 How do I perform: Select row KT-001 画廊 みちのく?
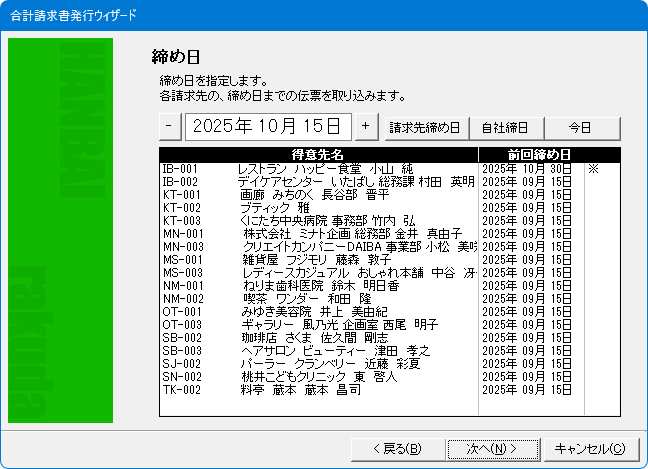[x=318, y=195]
